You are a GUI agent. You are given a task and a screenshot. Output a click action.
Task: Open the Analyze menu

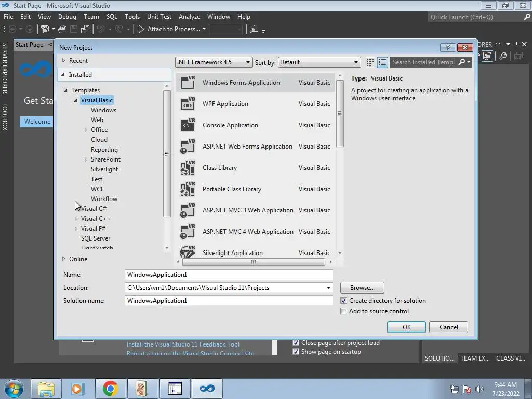coord(189,16)
